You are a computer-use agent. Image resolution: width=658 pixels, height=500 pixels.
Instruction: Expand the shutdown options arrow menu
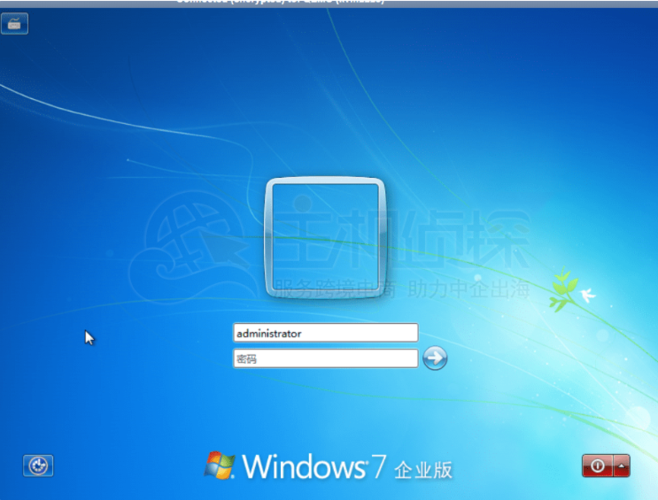click(623, 465)
